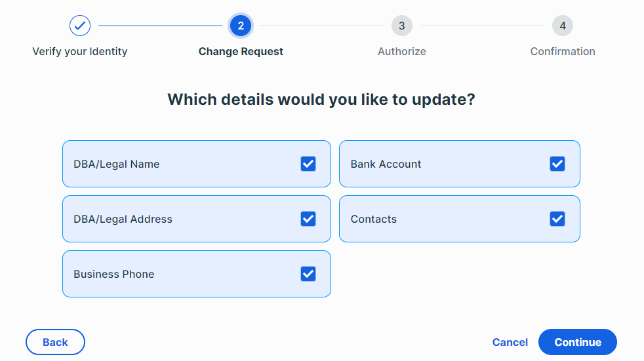Click the Business Phone option card label

[114, 275]
